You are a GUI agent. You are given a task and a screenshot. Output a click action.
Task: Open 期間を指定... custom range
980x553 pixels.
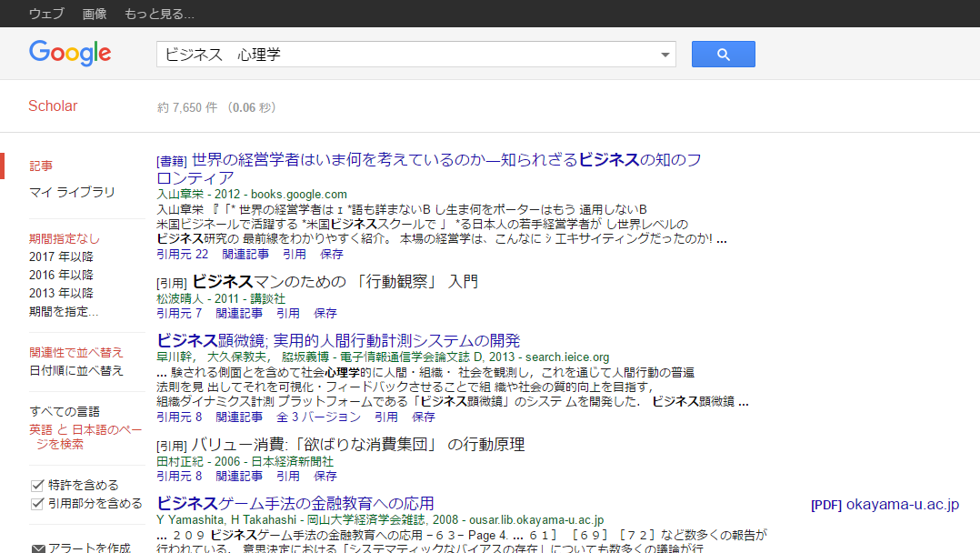tap(64, 312)
